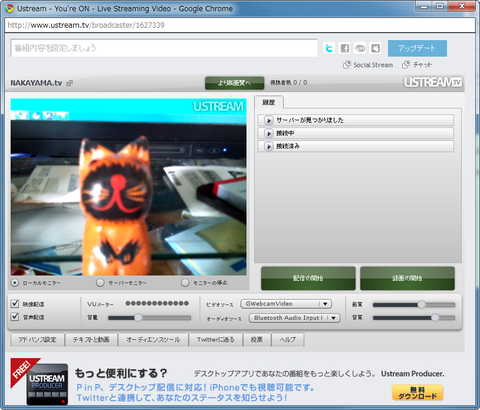Click the Ustream Producer box icon

click(47, 384)
